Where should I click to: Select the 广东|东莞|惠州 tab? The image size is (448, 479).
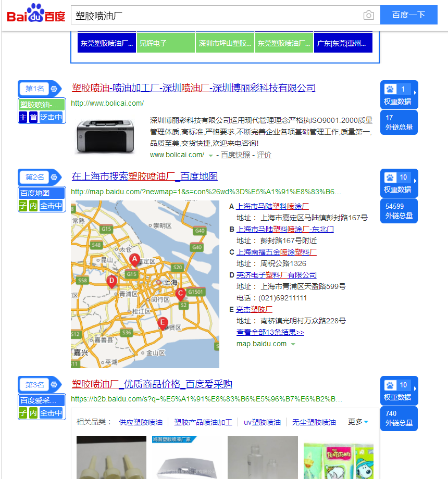[343, 43]
